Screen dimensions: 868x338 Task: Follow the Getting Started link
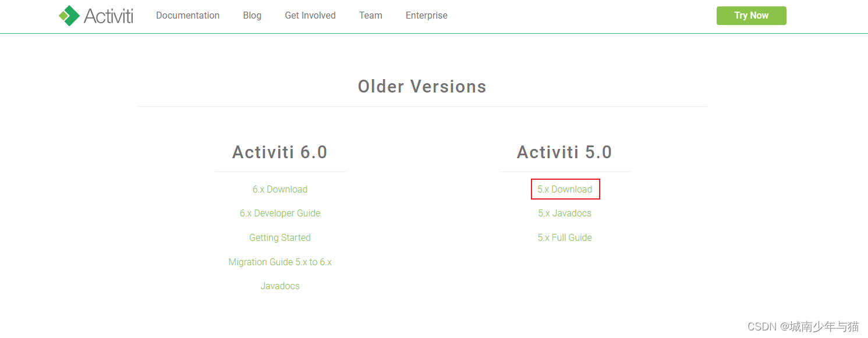click(280, 237)
